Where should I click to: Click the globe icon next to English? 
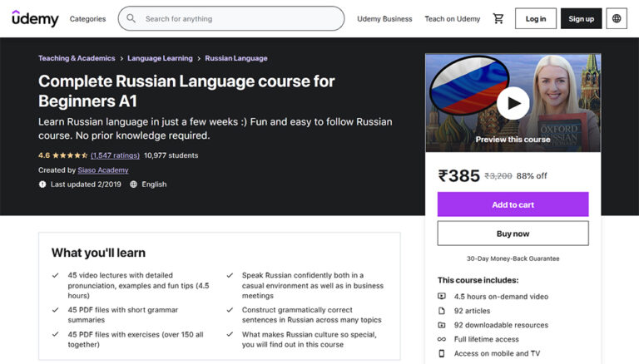pos(133,184)
